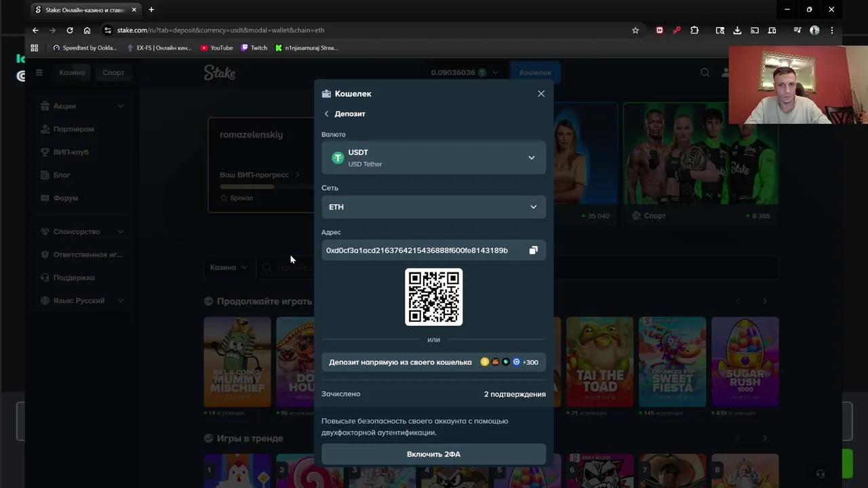Screen dimensions: 868x488
Task: Open ВИП-клуб in the sidebar
Action: [x=81, y=152]
